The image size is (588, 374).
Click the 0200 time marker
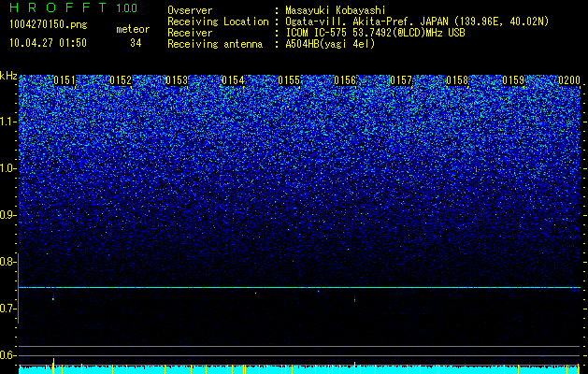point(569,80)
